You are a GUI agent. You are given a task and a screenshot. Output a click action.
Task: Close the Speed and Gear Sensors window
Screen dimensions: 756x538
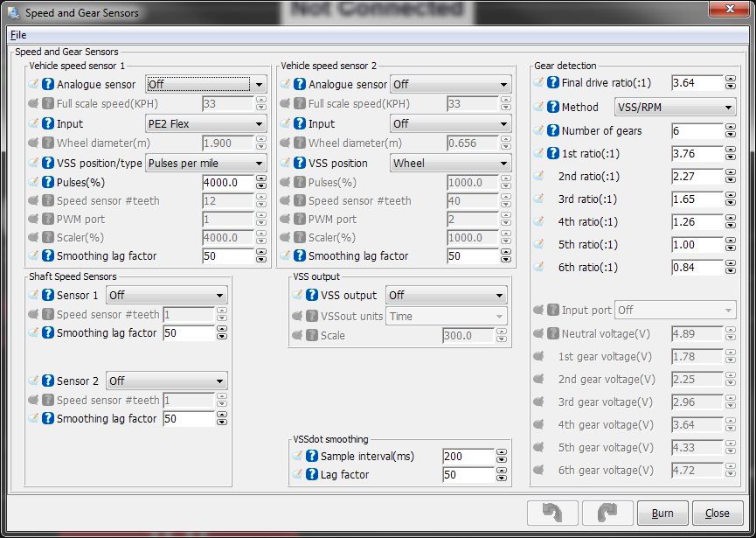point(730,9)
